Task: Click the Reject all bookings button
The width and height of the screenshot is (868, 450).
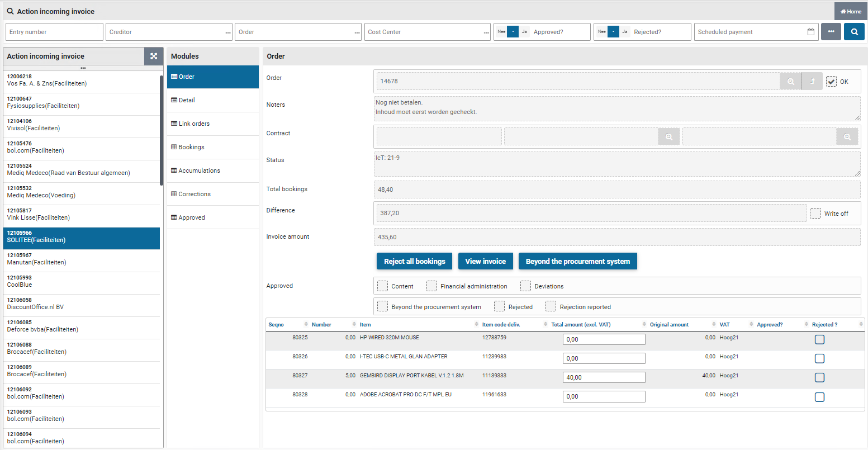Action: coord(414,262)
